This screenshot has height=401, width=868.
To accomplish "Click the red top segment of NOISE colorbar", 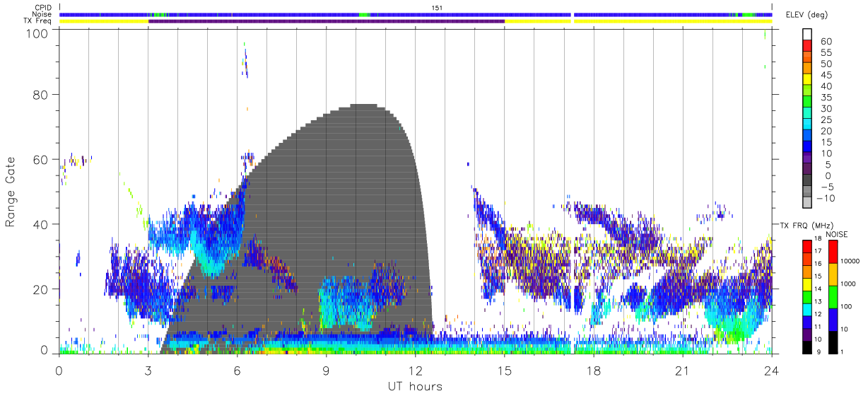I will pyautogui.click(x=833, y=251).
